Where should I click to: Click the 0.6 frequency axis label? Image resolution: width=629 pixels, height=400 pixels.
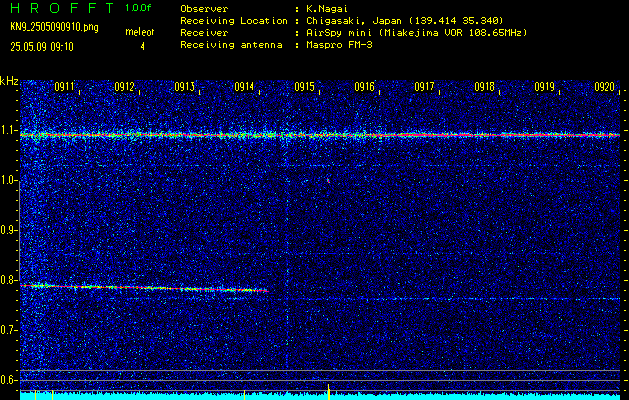pos(9,380)
